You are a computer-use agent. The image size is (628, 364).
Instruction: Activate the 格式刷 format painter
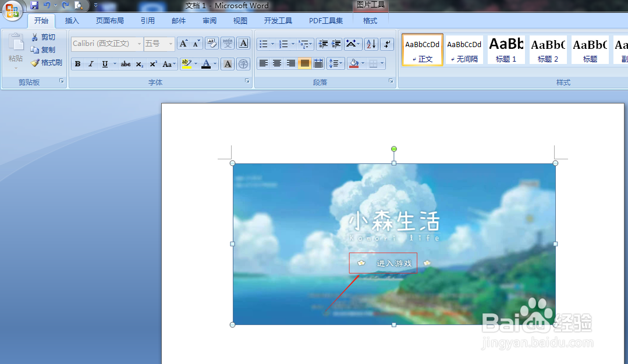pyautogui.click(x=47, y=63)
